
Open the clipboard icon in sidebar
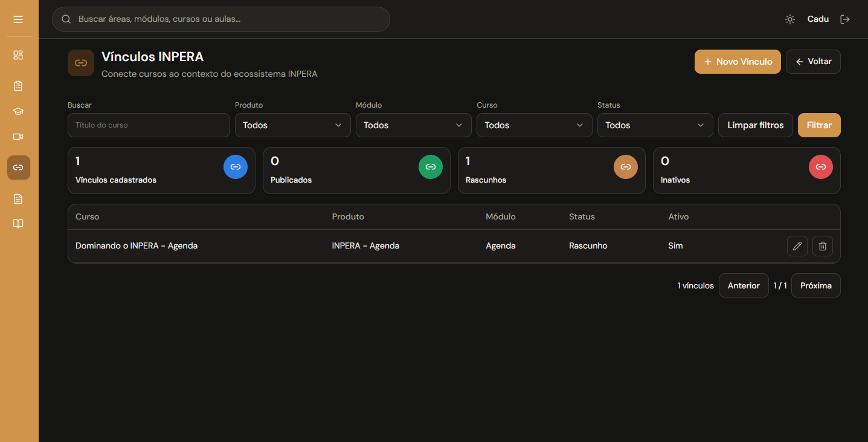coord(18,86)
